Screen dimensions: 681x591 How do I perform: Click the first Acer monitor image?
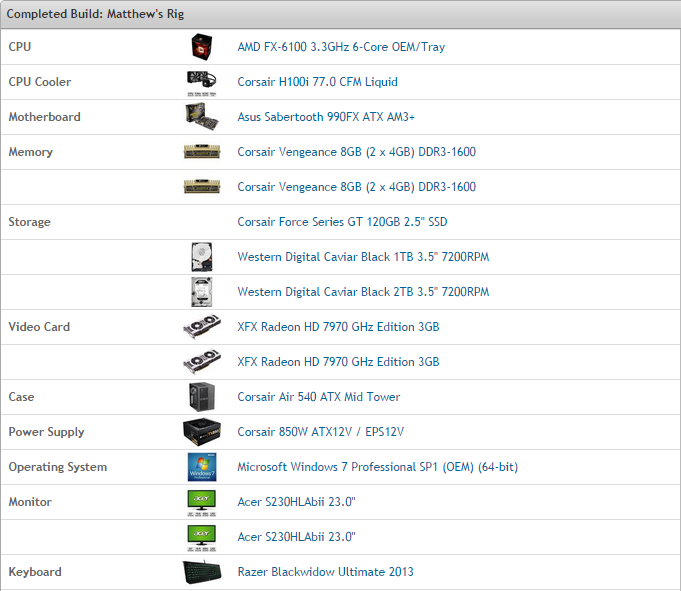(x=202, y=503)
